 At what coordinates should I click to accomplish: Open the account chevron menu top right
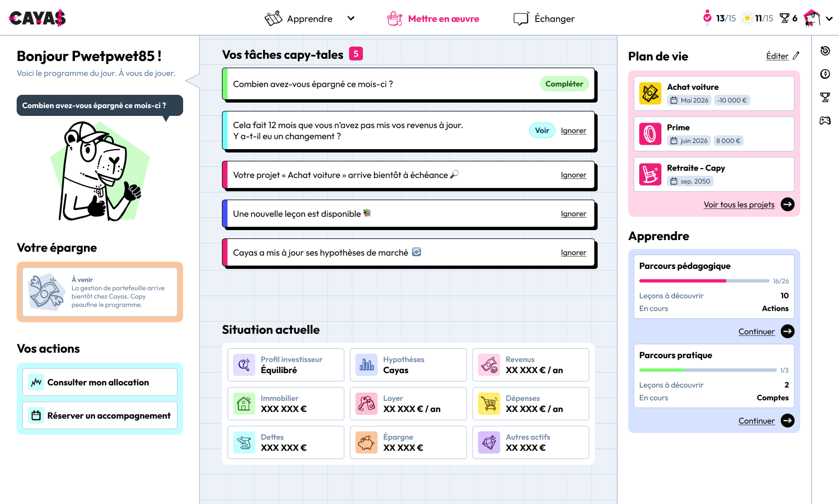pos(829,18)
